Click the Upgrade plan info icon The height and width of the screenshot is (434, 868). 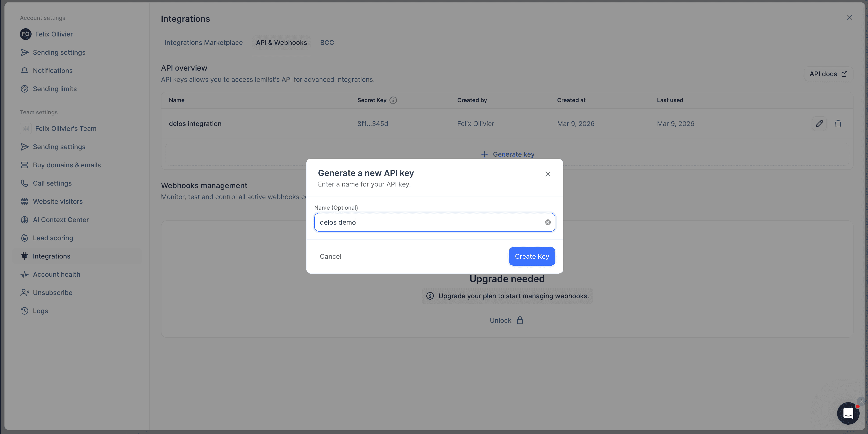tap(430, 295)
